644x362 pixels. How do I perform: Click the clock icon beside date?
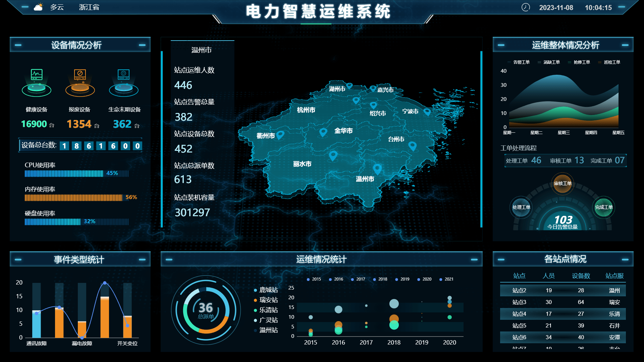tap(526, 7)
